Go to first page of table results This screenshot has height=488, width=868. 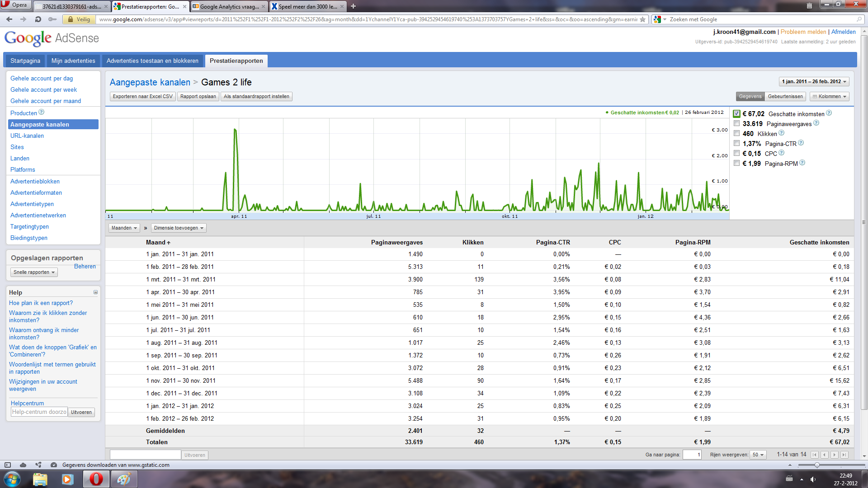815,455
